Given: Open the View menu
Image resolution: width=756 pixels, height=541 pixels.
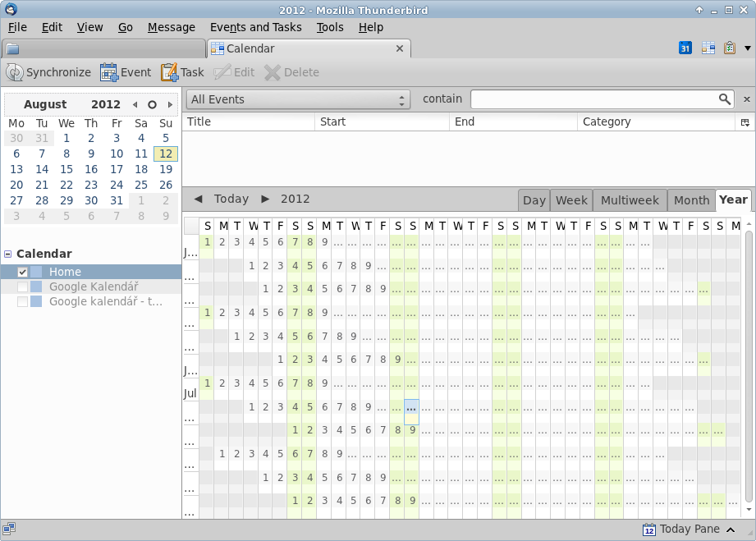Looking at the screenshot, I should tap(89, 27).
